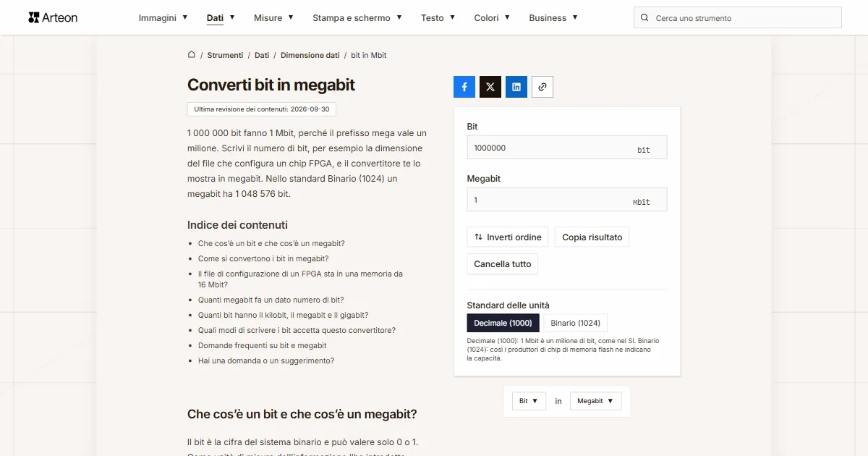Image resolution: width=868 pixels, height=456 pixels.
Task: Copy page link with chain icon
Action: [x=542, y=87]
